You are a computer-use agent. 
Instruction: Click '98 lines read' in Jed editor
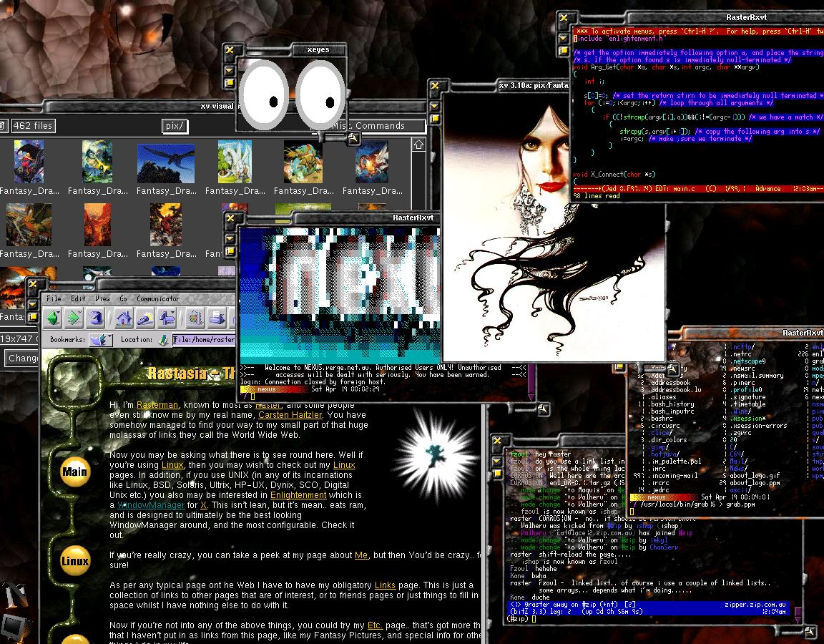click(597, 196)
